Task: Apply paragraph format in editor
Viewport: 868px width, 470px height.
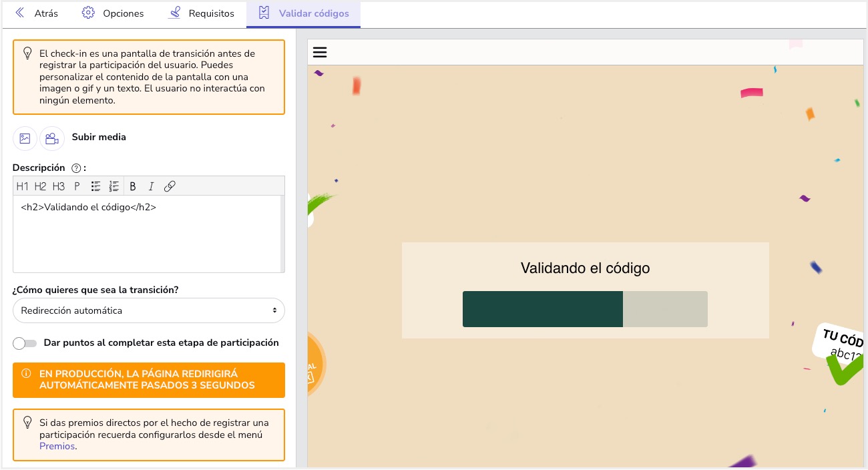Action: [77, 186]
